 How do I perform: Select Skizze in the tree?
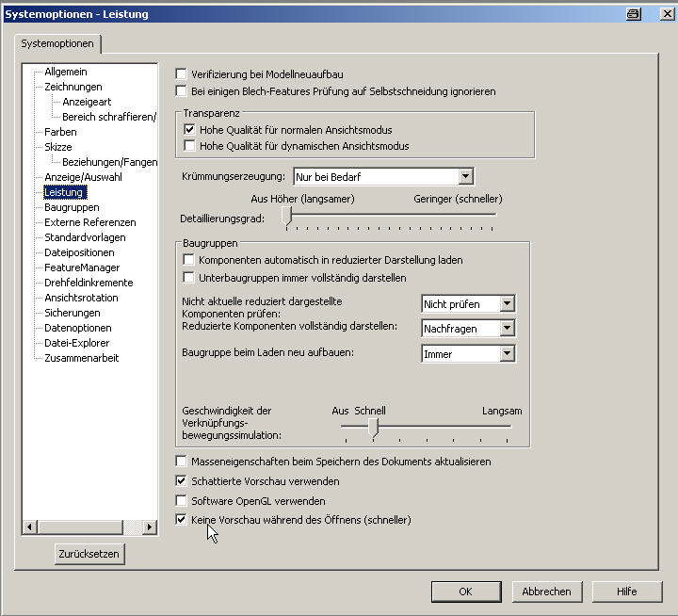58,147
